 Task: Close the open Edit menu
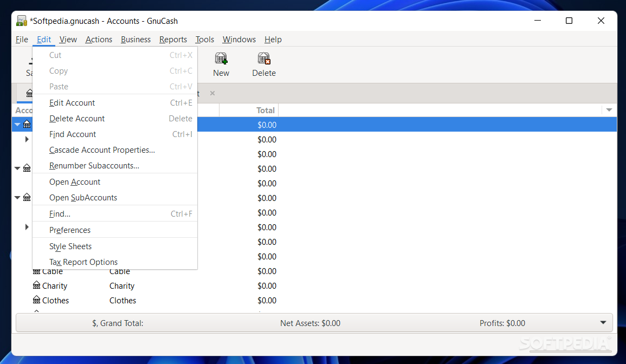[x=44, y=40]
